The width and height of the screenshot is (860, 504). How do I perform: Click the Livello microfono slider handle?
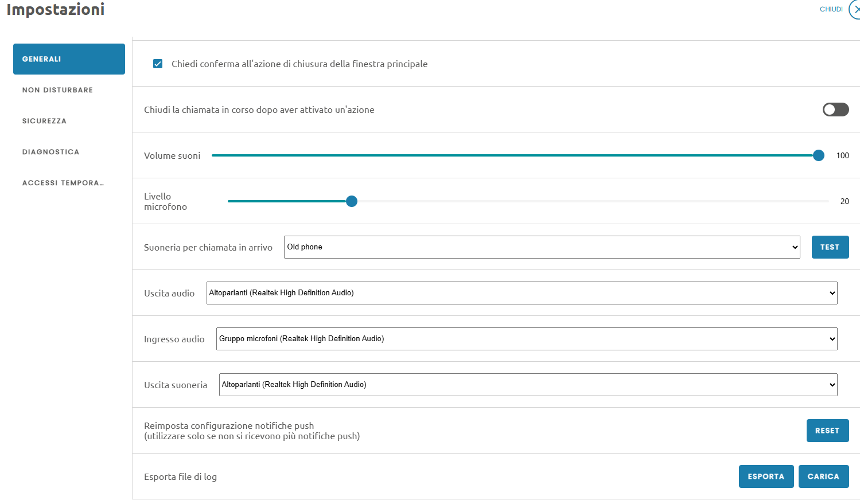(x=352, y=201)
